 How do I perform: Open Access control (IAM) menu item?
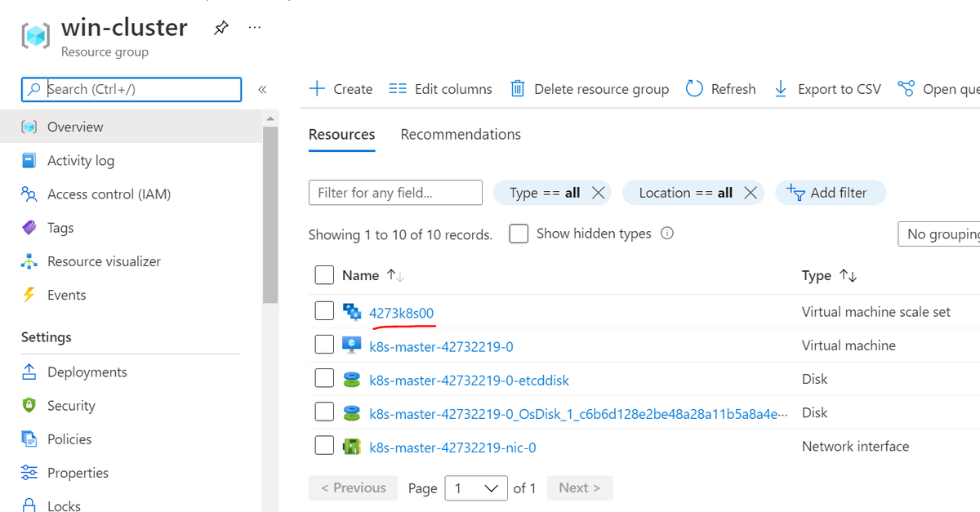click(x=109, y=194)
